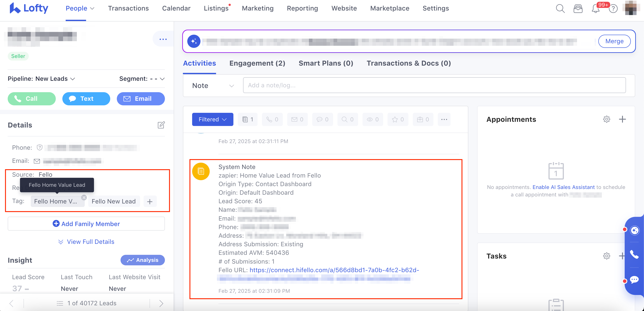Open floating dialer phone icon
This screenshot has height=311, width=644.
pos(635,255)
